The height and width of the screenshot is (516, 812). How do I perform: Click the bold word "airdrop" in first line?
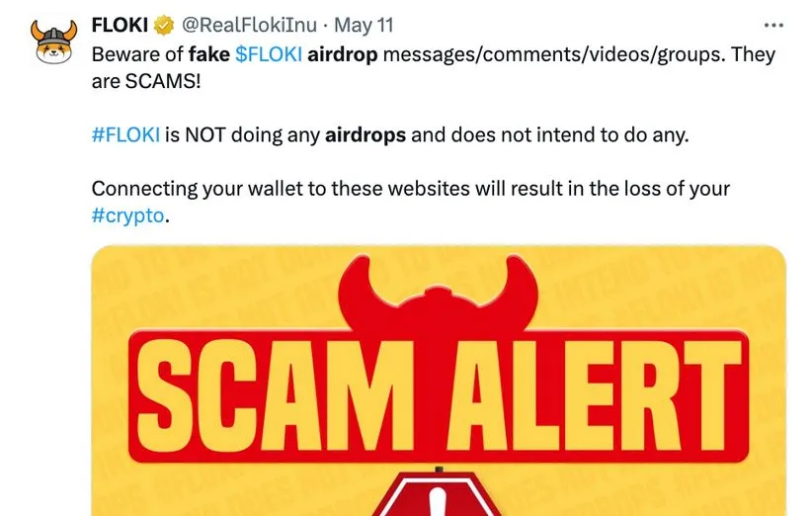pyautogui.click(x=343, y=54)
